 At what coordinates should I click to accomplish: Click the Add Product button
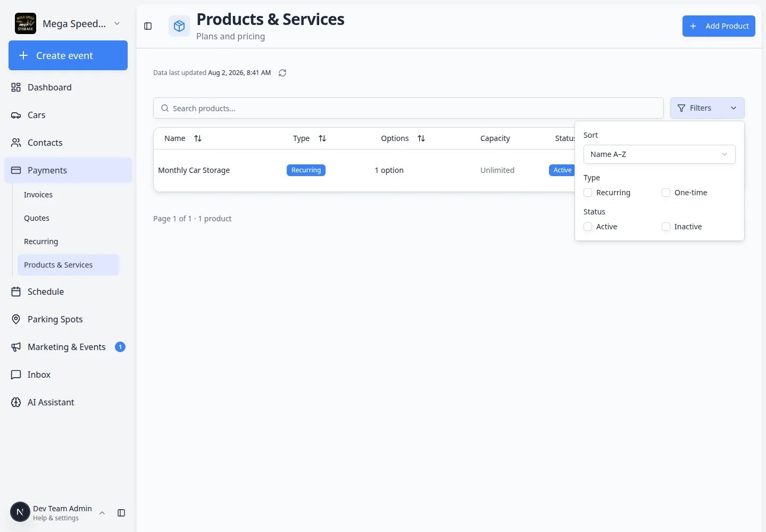pyautogui.click(x=719, y=26)
